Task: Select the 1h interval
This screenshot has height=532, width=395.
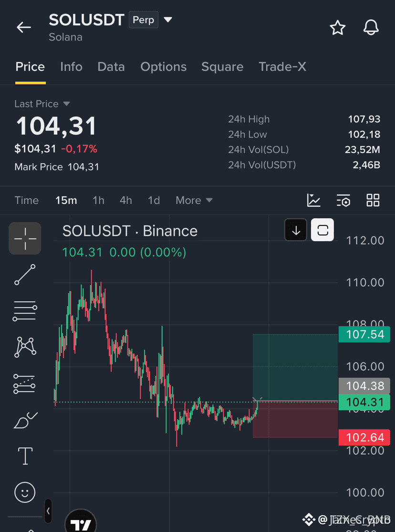Action: coord(98,200)
